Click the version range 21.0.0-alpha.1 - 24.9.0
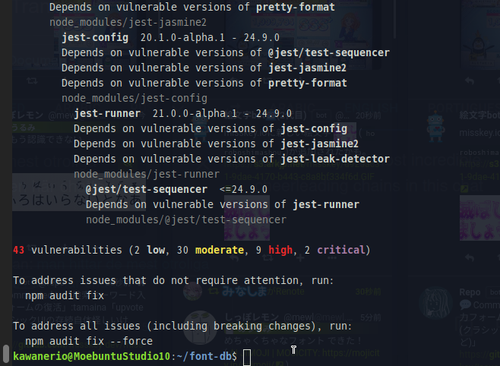The image size is (500, 366). click(222, 113)
